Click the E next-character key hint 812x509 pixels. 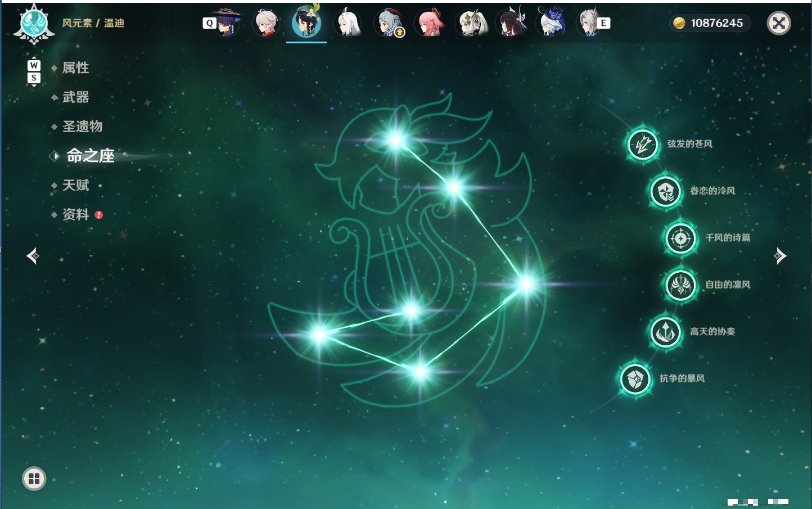click(603, 23)
